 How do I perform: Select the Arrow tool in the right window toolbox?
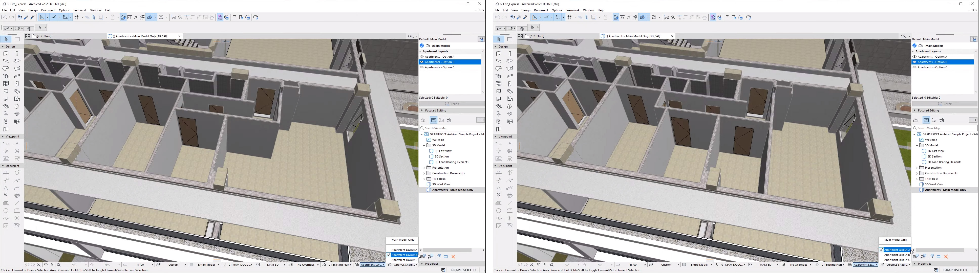pos(499,39)
